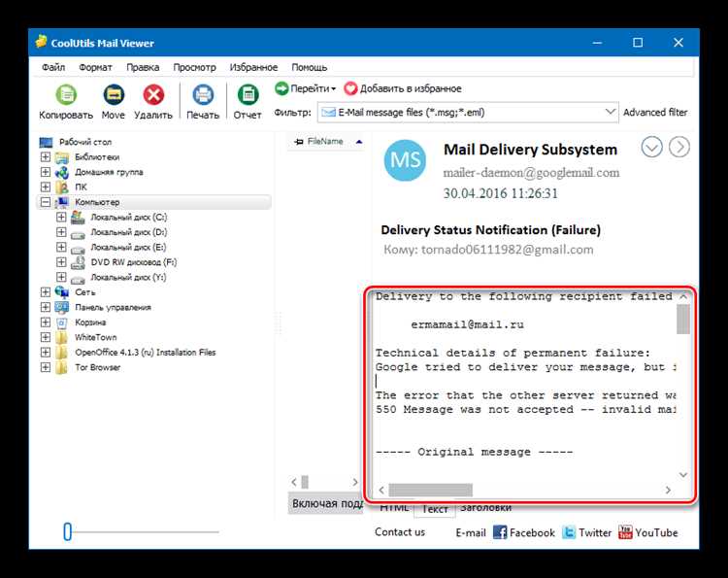
Task: Click the MS sender avatar
Action: 405,160
